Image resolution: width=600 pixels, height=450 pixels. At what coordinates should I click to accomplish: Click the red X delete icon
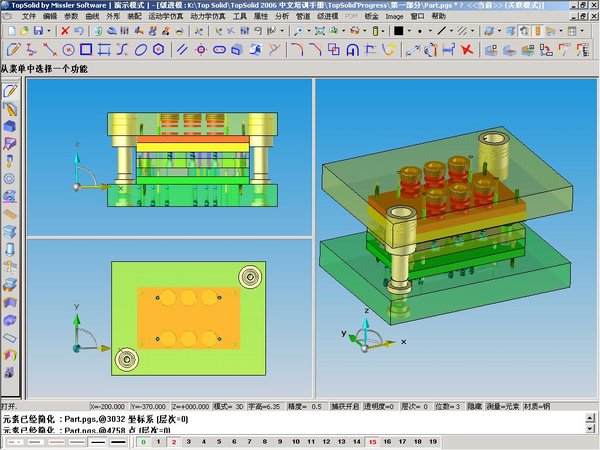click(x=65, y=31)
